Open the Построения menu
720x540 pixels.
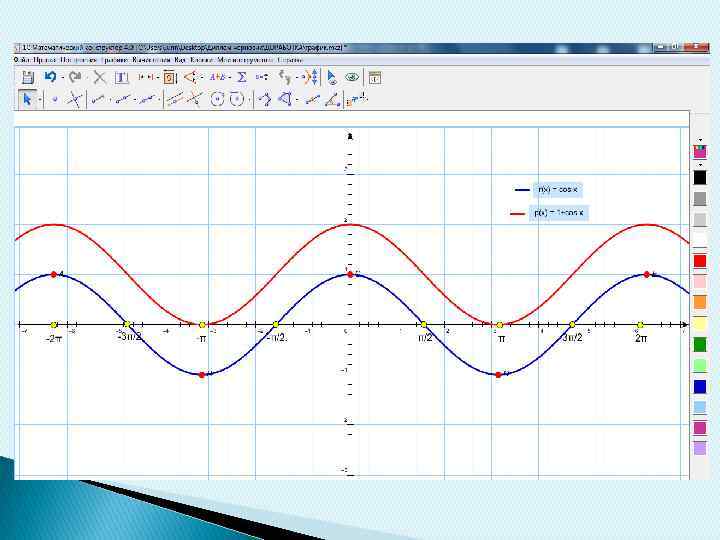[79, 60]
